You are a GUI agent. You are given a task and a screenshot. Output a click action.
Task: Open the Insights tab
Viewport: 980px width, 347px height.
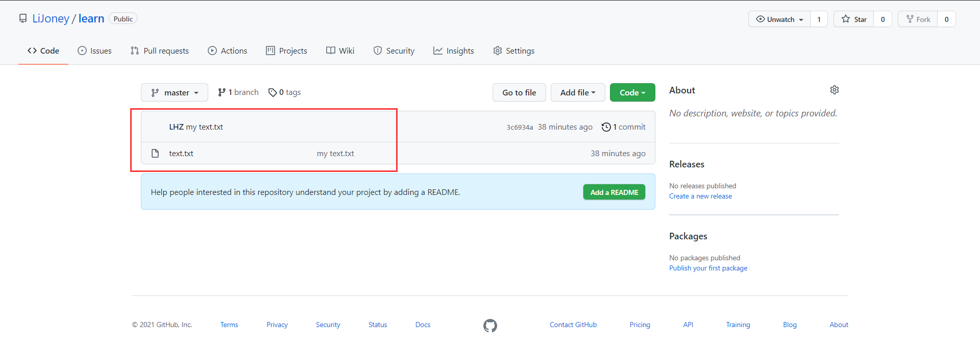coord(454,51)
